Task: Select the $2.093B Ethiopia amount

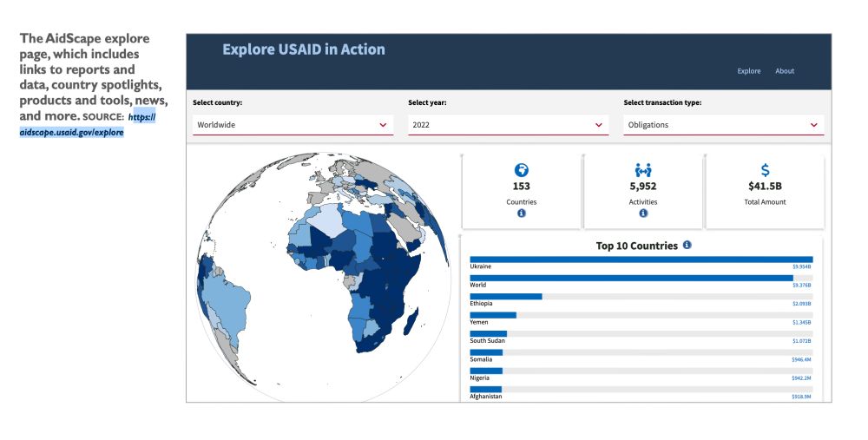Action: click(801, 304)
